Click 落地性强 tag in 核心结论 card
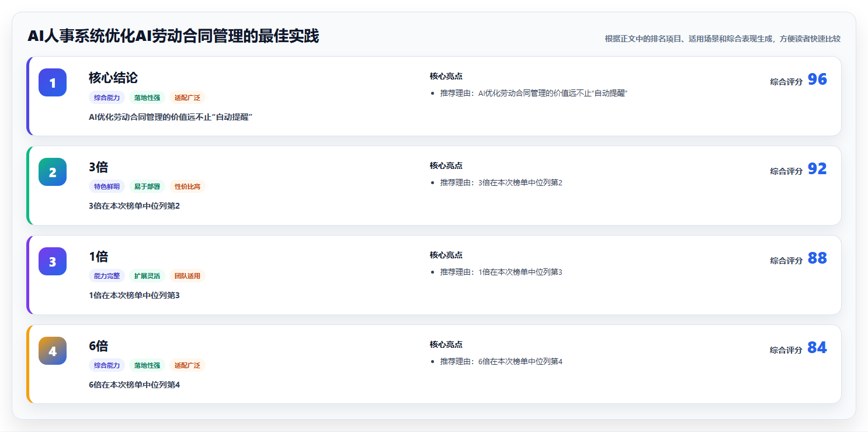 (x=147, y=98)
